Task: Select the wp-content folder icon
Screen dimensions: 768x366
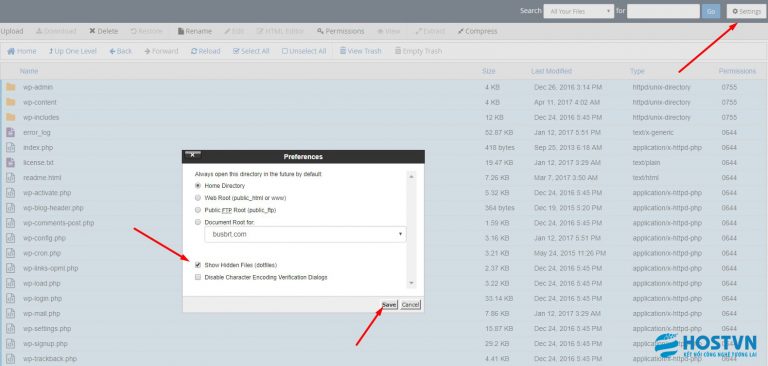Action: 11,102
